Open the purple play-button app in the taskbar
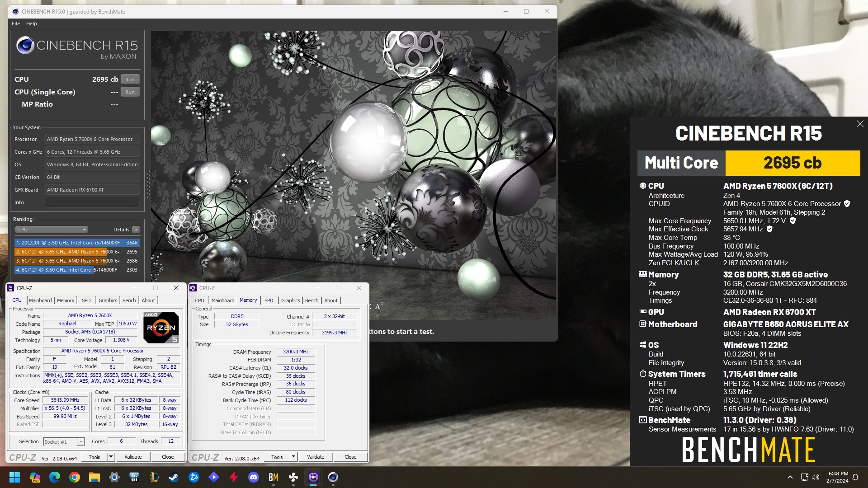The height and width of the screenshot is (488, 868). pyautogui.click(x=214, y=477)
